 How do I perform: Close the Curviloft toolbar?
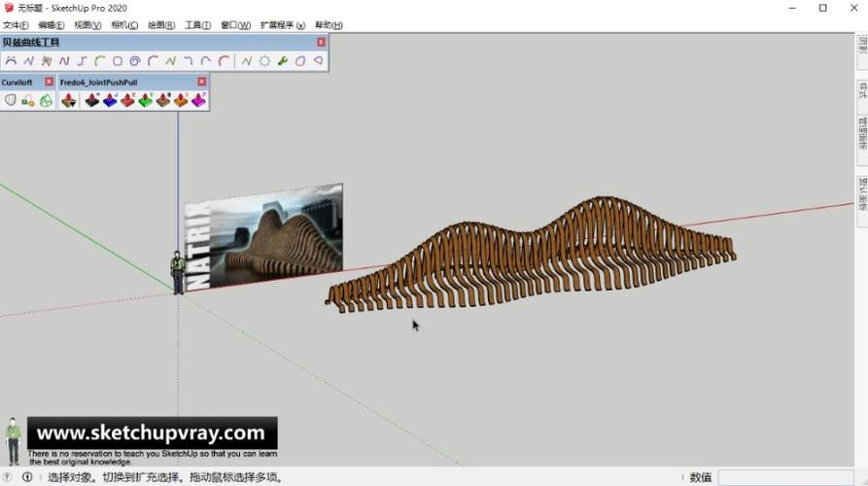tap(49, 82)
